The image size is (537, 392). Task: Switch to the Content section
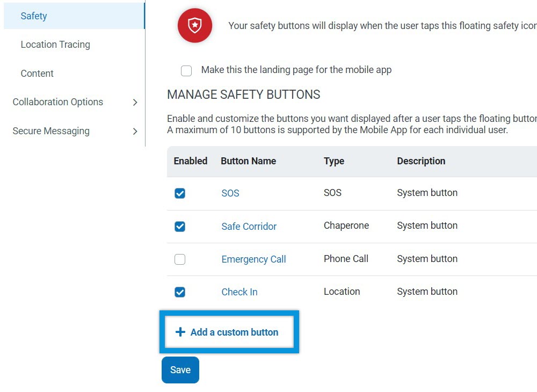(x=37, y=74)
